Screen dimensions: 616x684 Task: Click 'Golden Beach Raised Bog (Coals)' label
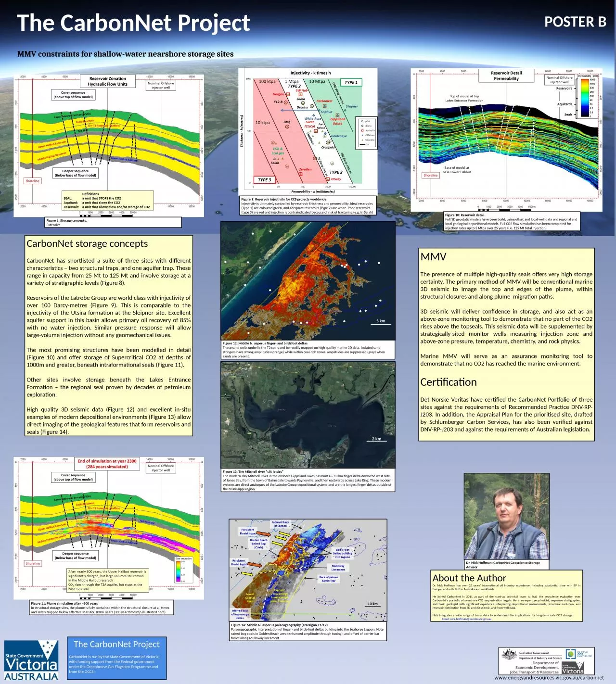click(258, 544)
